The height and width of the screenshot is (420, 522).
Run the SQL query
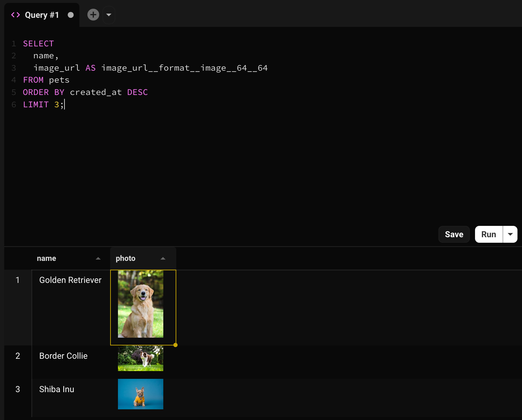(488, 234)
